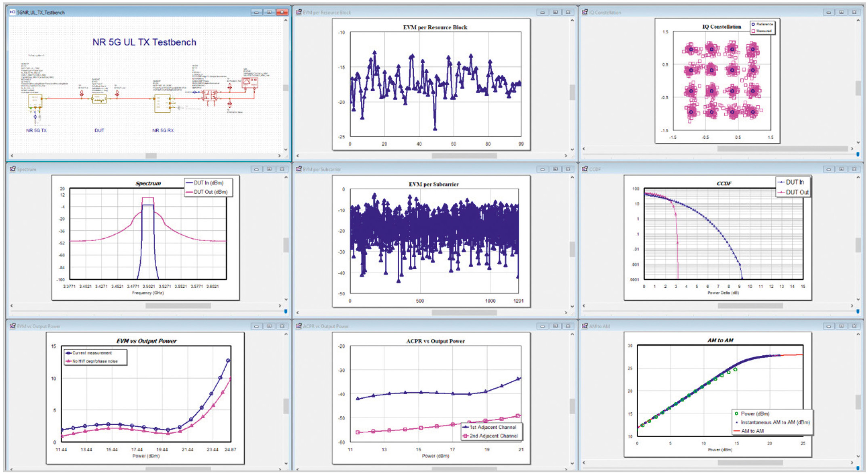The image size is (868, 474).
Task: Click No HW degr/phase noise legend entry
Action: point(94,361)
